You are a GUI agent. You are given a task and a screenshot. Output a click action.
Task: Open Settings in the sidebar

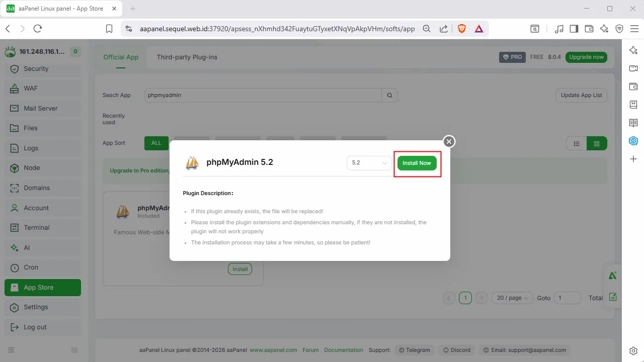click(43, 307)
